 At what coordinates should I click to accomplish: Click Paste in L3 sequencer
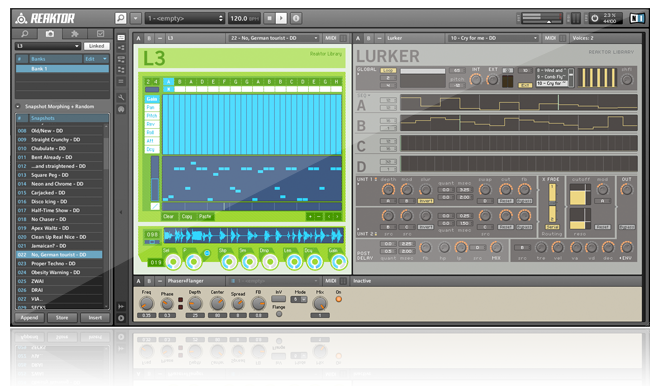[x=205, y=217]
